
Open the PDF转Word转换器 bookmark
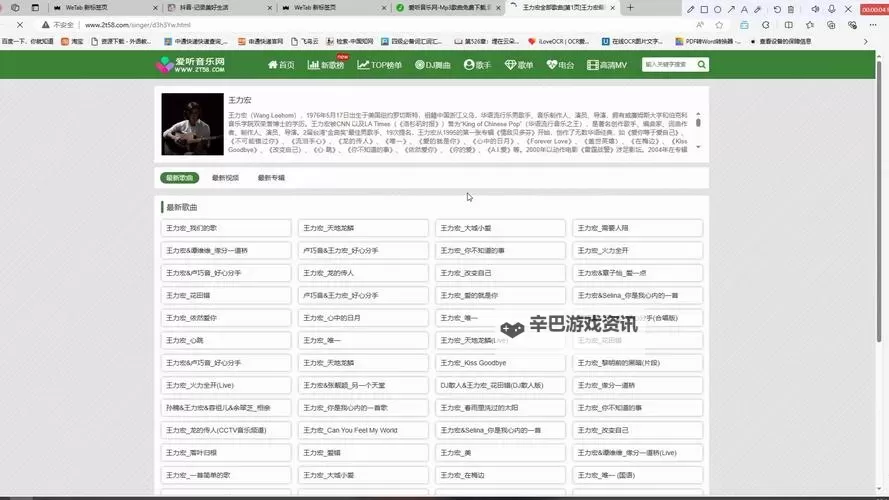pos(708,41)
